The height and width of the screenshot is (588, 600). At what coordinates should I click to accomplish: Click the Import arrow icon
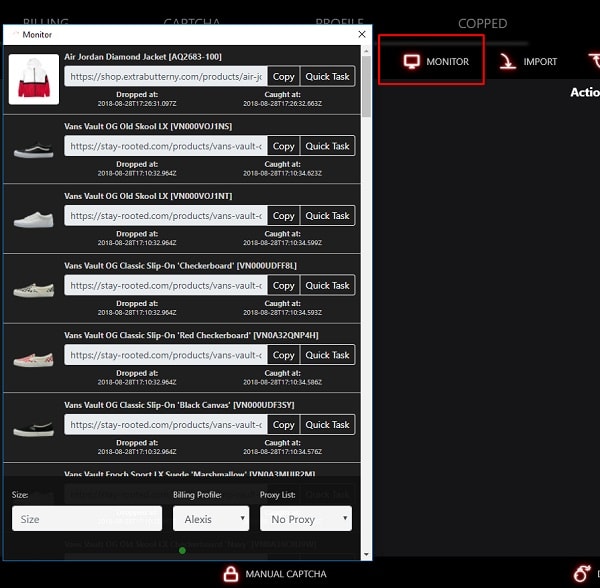point(508,61)
